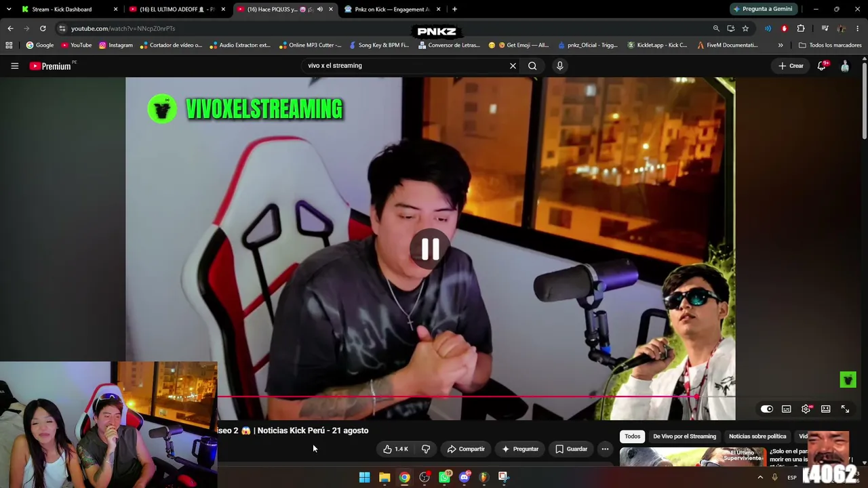Toggle the autoplay switch in the player

pyautogui.click(x=766, y=409)
